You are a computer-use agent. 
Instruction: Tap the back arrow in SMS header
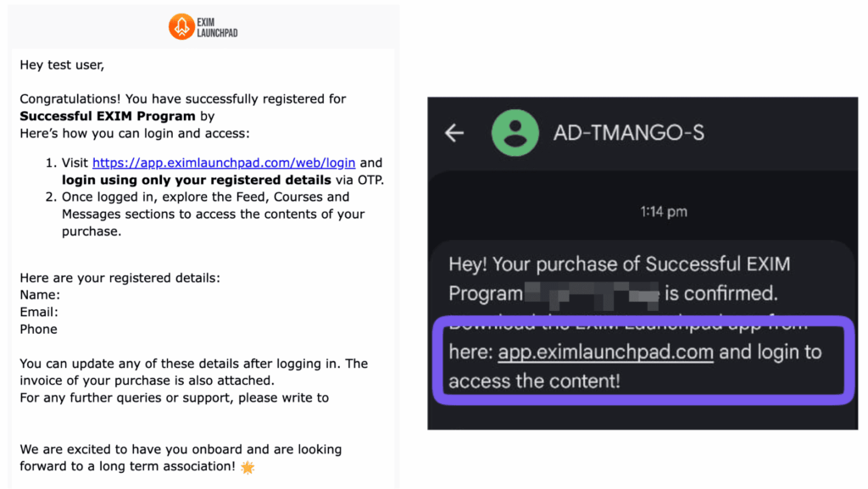pyautogui.click(x=455, y=133)
